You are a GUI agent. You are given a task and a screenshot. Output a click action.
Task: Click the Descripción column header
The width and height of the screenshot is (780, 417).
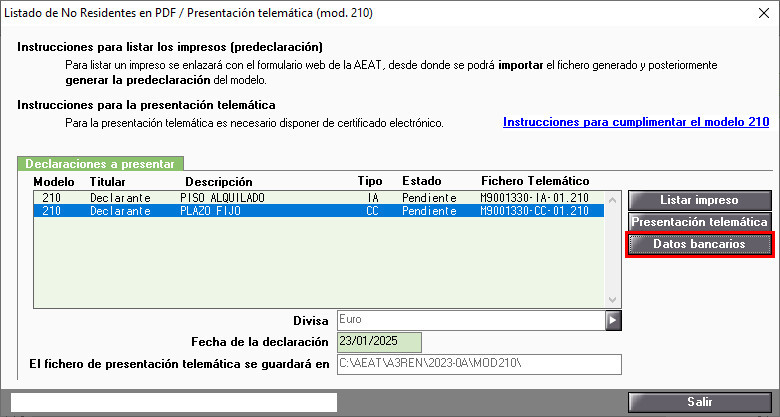coord(219,182)
